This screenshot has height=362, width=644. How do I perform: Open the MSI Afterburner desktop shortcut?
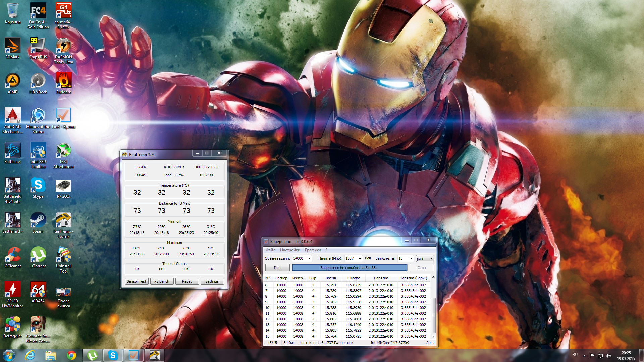tap(63, 151)
